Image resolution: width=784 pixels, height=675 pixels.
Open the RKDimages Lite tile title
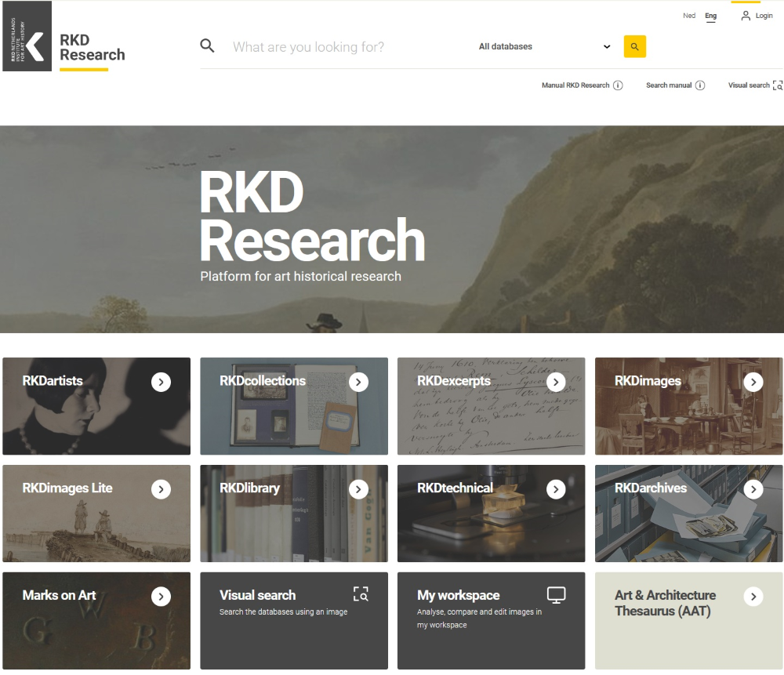point(67,488)
